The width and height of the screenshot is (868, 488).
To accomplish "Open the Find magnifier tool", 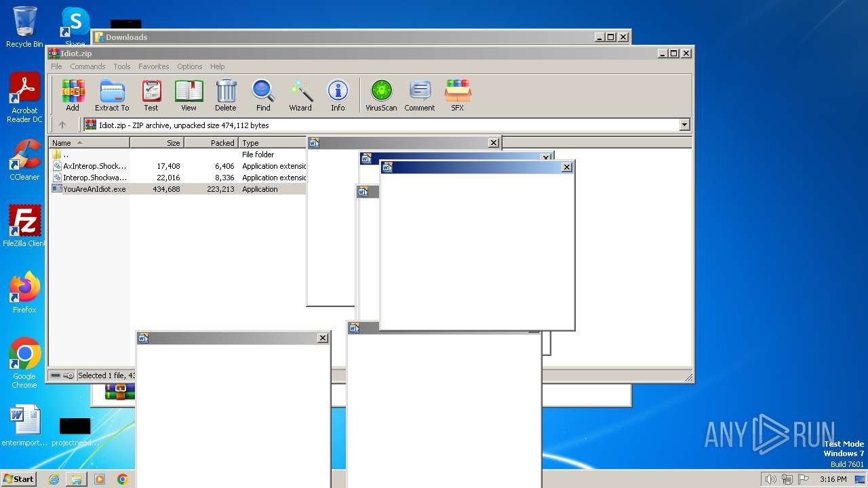I will coord(263,95).
